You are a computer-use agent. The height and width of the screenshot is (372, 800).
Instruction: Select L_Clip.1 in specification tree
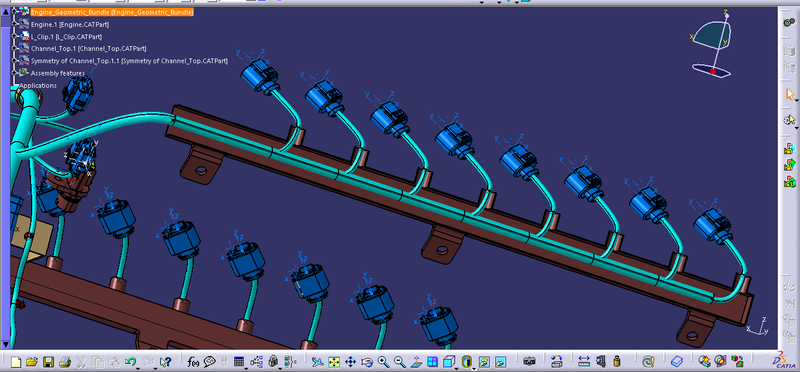(66, 36)
